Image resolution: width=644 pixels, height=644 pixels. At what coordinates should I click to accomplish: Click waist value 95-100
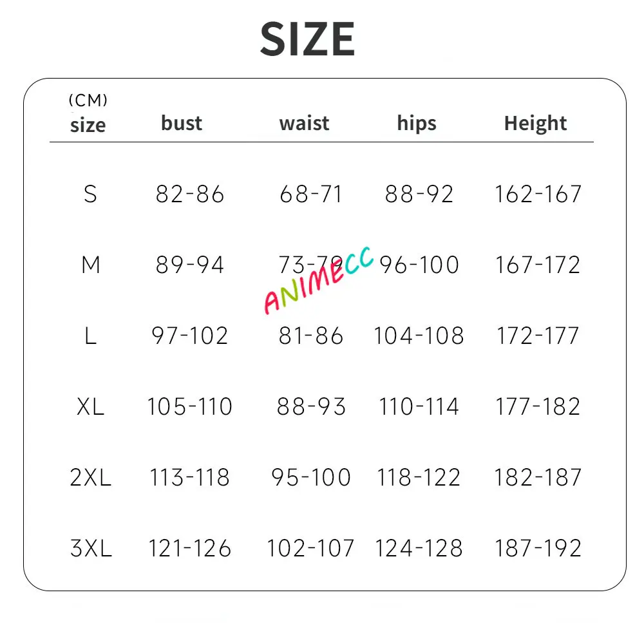311,477
